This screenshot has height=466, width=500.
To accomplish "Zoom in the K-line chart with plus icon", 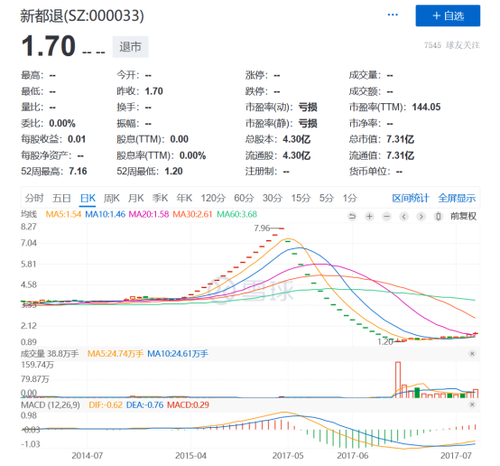I will tap(369, 217).
